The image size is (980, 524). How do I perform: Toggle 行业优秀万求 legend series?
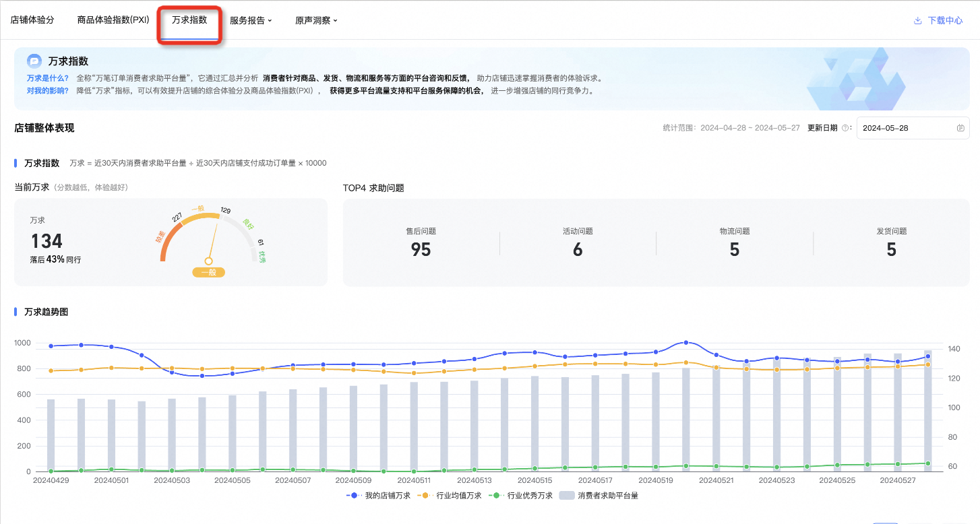click(x=521, y=496)
